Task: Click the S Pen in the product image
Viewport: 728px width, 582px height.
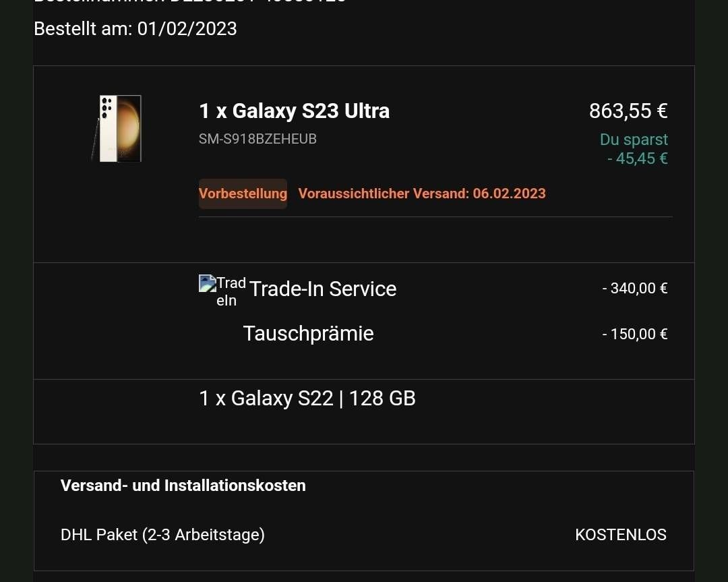Action: pos(95,140)
